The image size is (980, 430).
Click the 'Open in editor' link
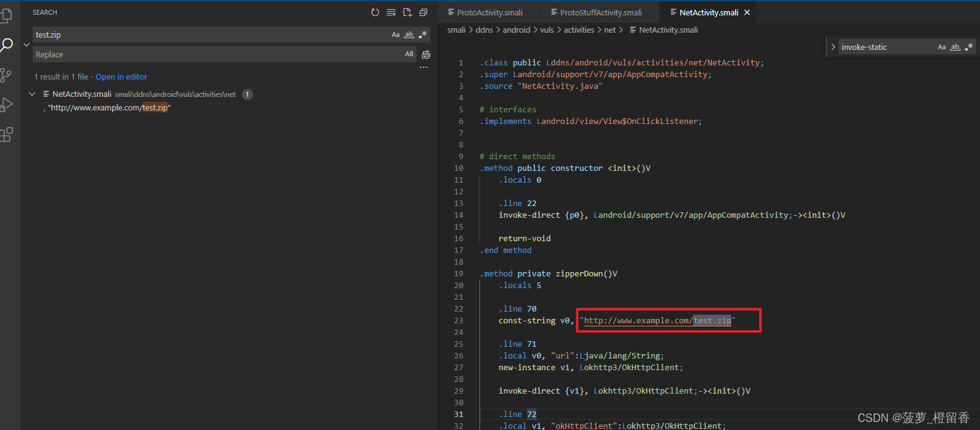coord(121,77)
